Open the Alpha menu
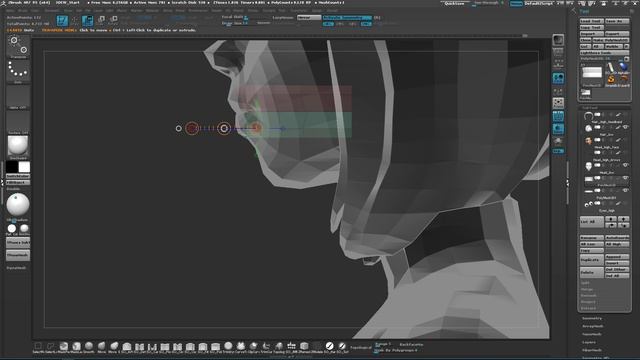Image resolution: width=640 pixels, height=360 pixels. [x=10, y=11]
